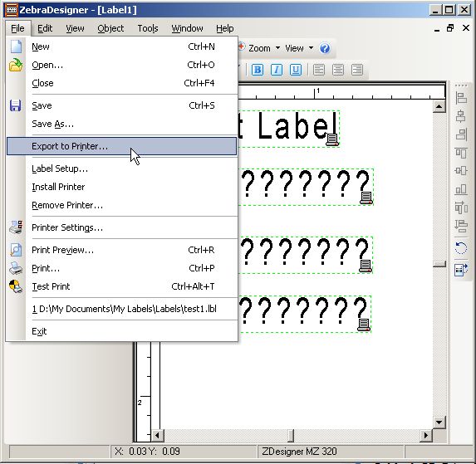
Task: Open the View menu in menu bar
Action: 75,28
